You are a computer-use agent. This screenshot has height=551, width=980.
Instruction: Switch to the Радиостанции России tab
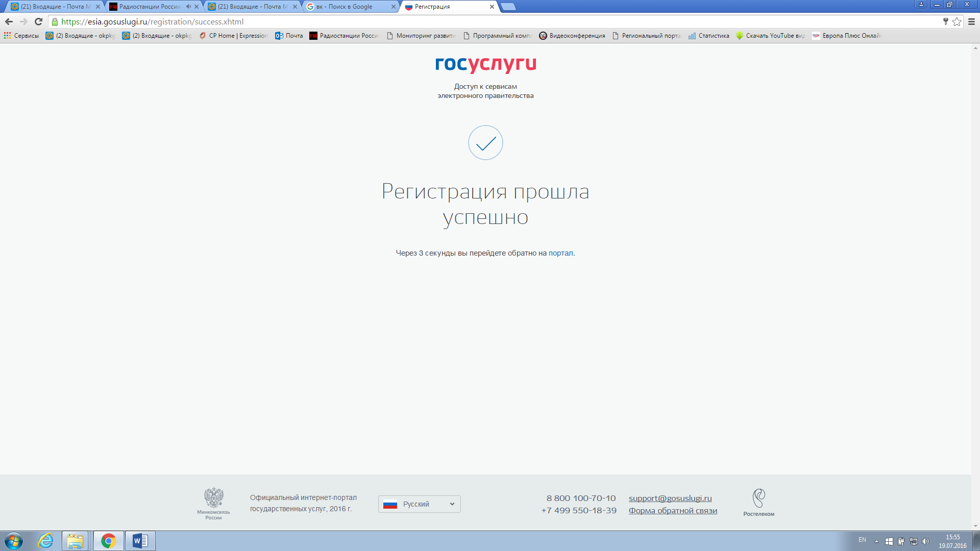click(153, 7)
